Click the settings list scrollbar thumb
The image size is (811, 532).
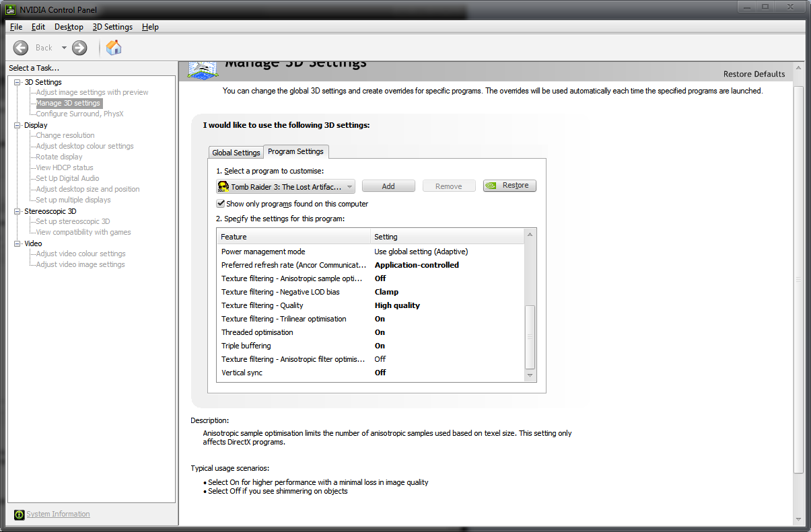[530, 336]
